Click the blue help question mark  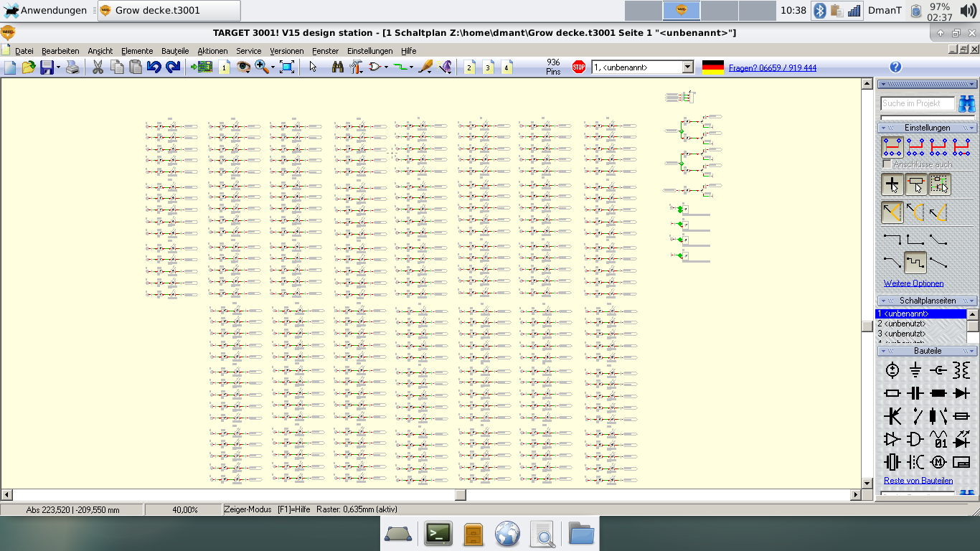point(895,67)
